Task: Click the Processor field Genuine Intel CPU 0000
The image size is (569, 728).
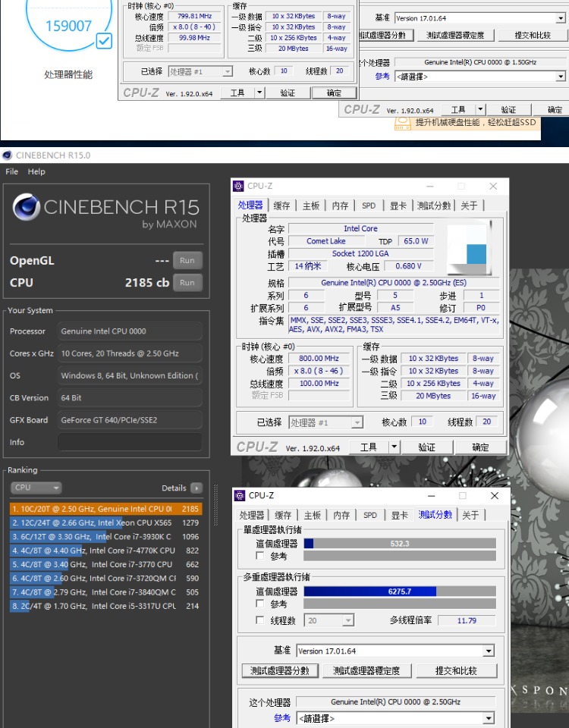Action: (x=130, y=331)
